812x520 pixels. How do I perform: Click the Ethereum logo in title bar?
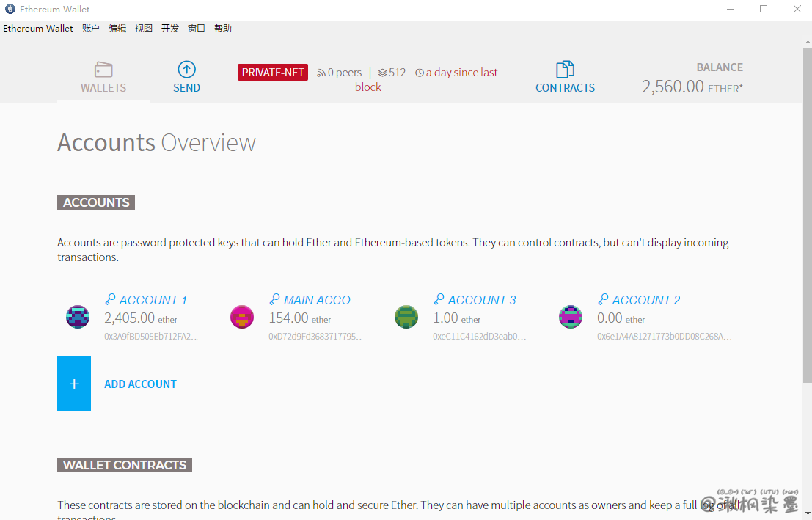(x=10, y=10)
